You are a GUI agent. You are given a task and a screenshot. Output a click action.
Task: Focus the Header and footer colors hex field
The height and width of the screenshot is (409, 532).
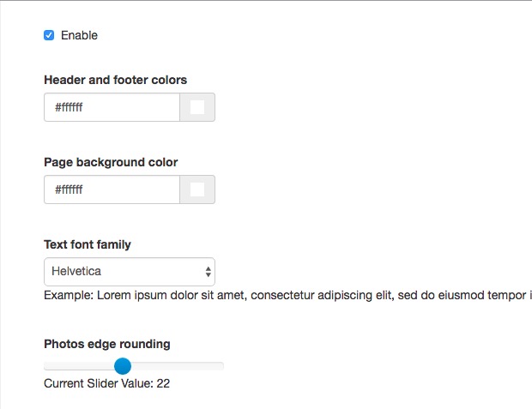pyautogui.click(x=112, y=107)
